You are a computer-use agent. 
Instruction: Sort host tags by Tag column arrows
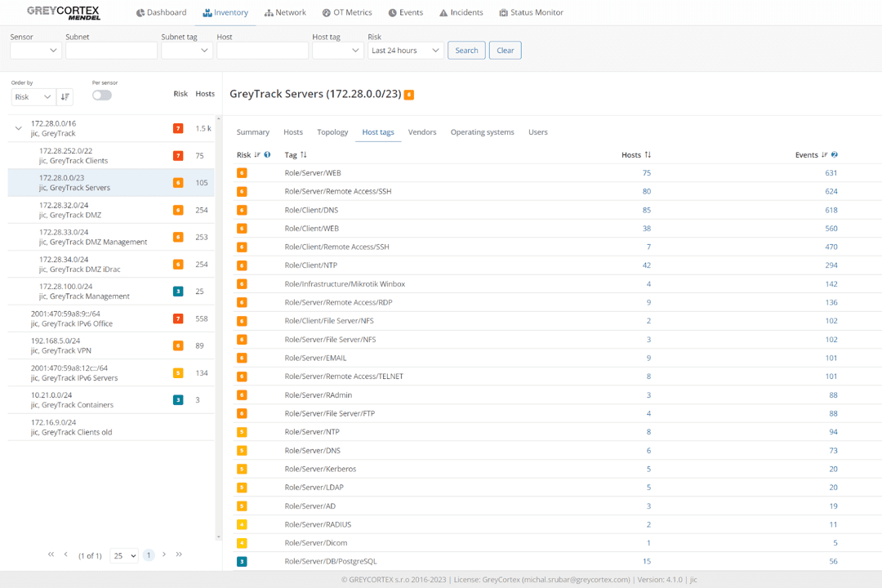pyautogui.click(x=304, y=154)
